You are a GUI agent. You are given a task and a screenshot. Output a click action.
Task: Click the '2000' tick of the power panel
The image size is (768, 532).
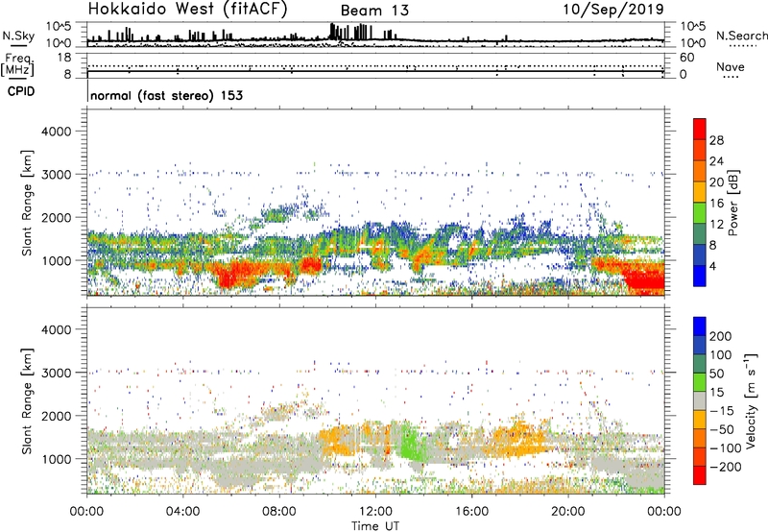[56, 218]
